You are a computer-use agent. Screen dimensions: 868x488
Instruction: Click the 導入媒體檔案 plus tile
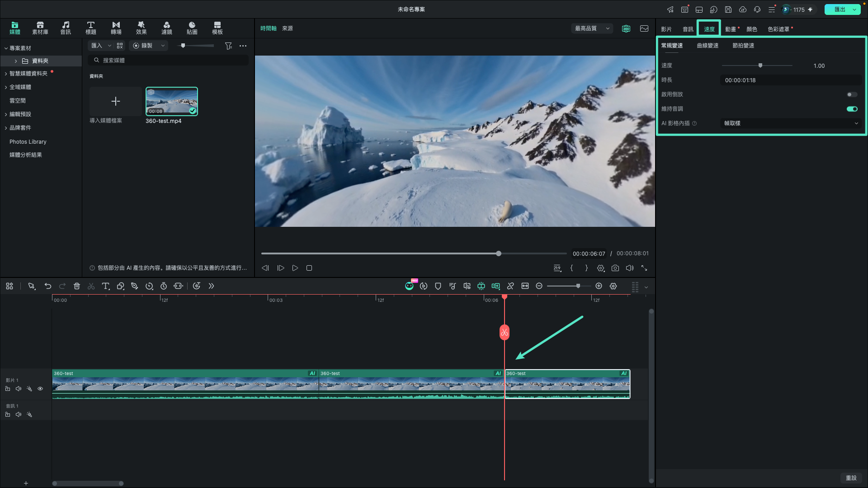pos(115,101)
